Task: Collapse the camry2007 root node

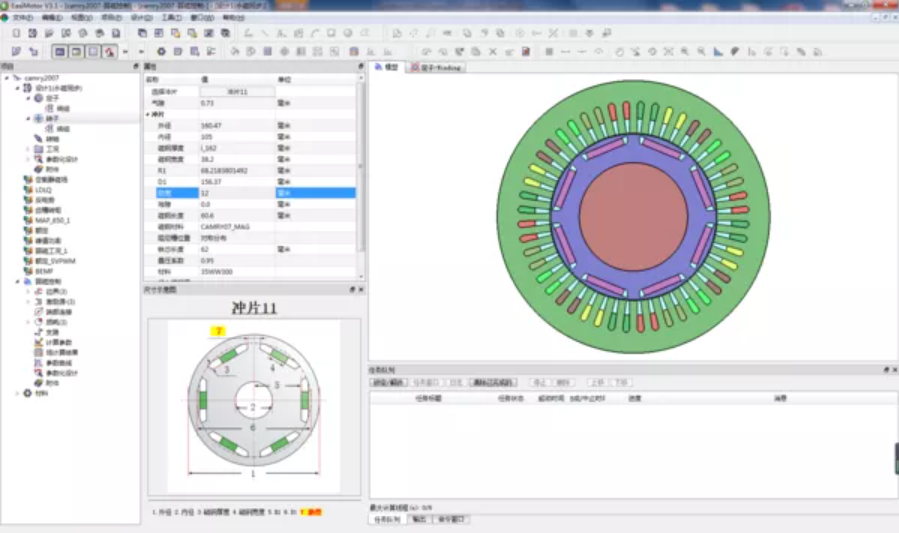Action: click(x=7, y=78)
